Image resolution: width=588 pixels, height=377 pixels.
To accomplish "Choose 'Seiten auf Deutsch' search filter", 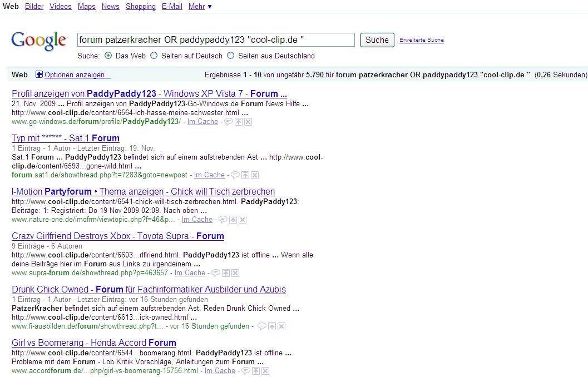I will [154, 56].
